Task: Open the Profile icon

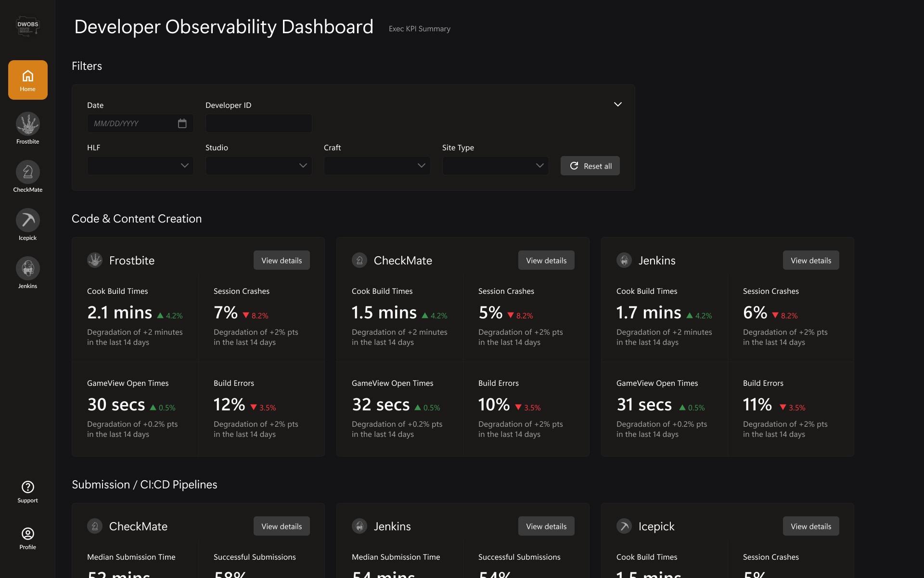Action: (x=27, y=534)
